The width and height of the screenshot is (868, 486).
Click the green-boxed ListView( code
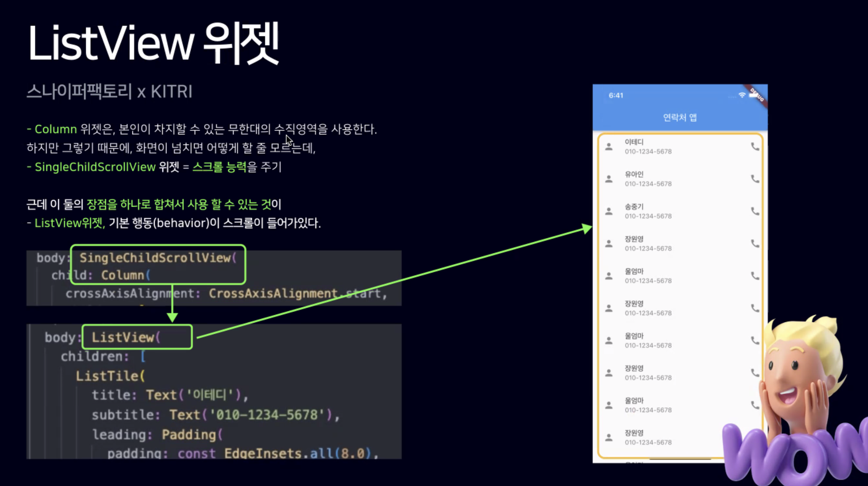137,337
